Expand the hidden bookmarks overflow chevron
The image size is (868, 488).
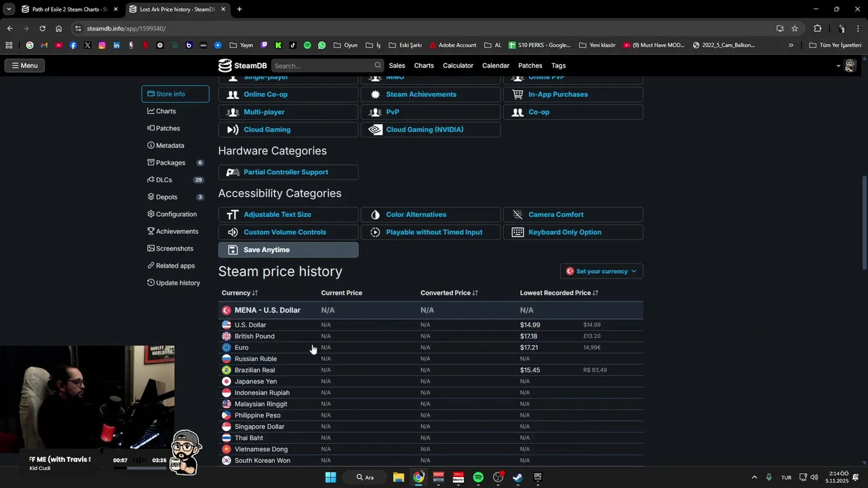coord(791,45)
